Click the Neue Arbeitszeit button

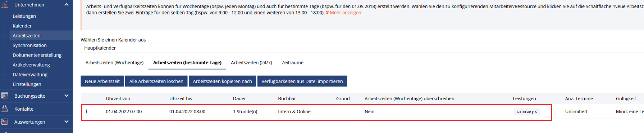coord(102,81)
